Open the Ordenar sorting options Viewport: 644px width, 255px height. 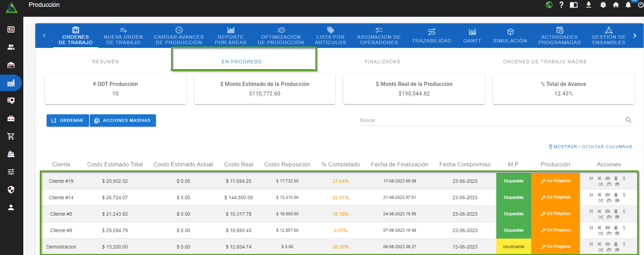[x=68, y=120]
